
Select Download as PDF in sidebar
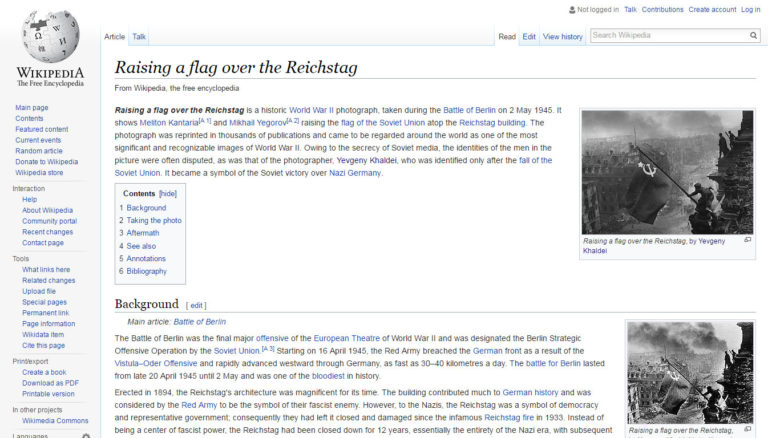pyautogui.click(x=50, y=383)
